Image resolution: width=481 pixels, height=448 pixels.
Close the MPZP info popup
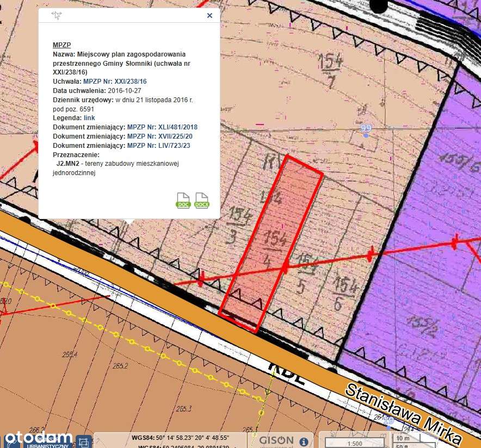(x=210, y=15)
